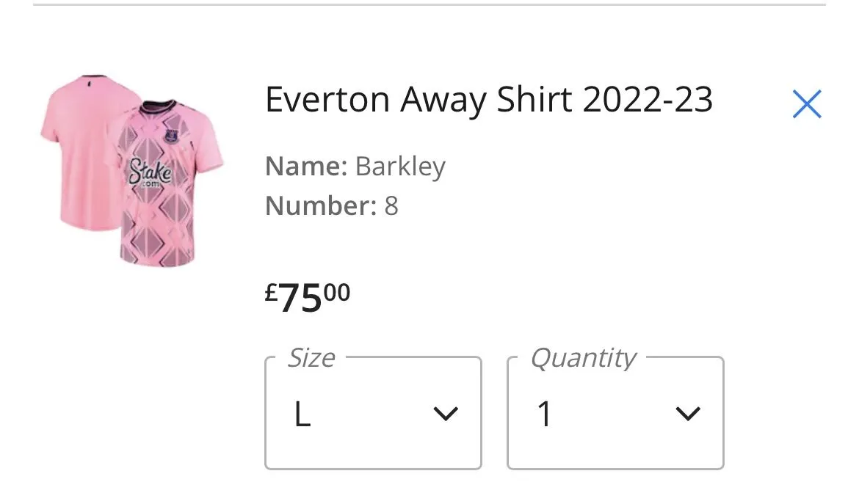The height and width of the screenshot is (504, 859).
Task: Click the italic Size field label
Action: pyautogui.click(x=311, y=358)
